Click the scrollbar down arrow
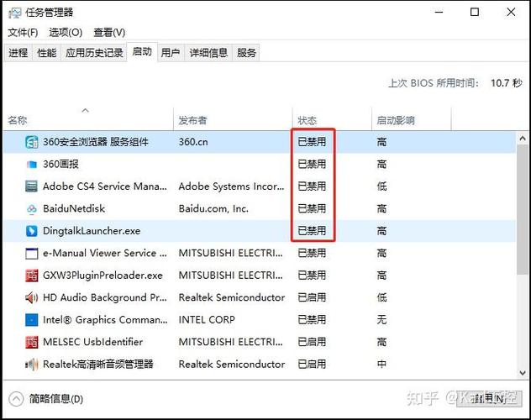531x420 pixels. (x=523, y=373)
